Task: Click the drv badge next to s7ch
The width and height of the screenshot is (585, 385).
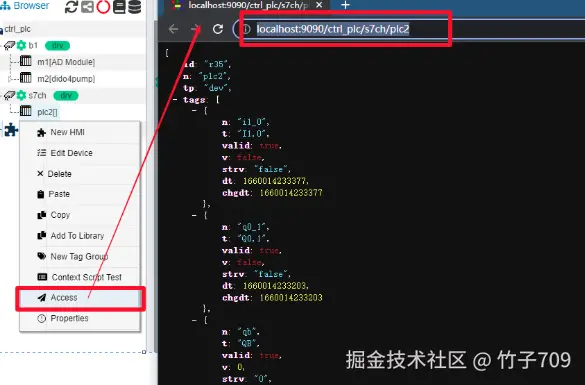Action: 66,96
